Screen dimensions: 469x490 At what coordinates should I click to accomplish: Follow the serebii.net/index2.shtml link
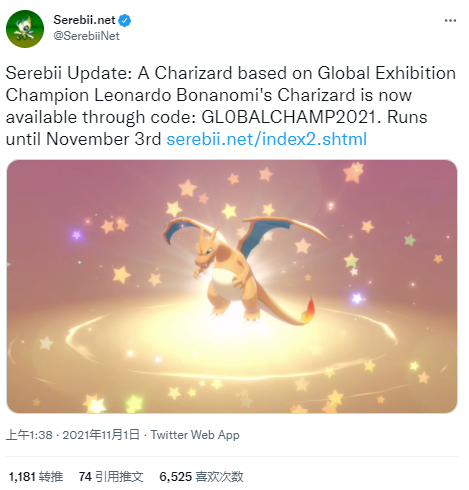point(267,139)
